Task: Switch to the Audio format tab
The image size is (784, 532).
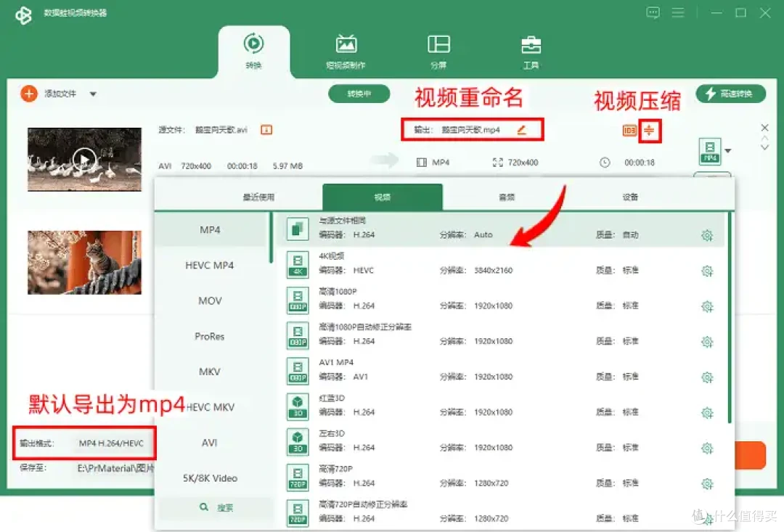Action: (507, 197)
